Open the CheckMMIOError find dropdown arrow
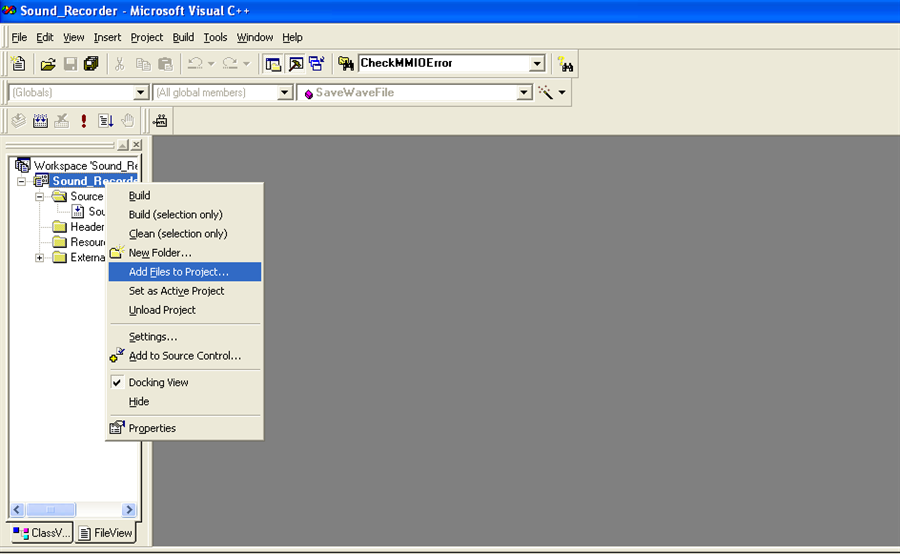 point(537,63)
